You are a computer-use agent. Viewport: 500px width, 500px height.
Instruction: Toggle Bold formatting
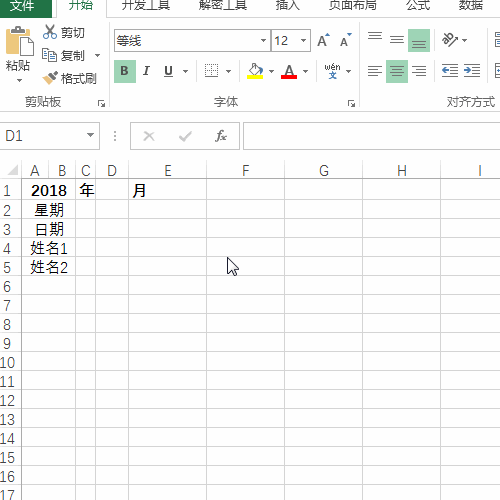click(x=125, y=71)
